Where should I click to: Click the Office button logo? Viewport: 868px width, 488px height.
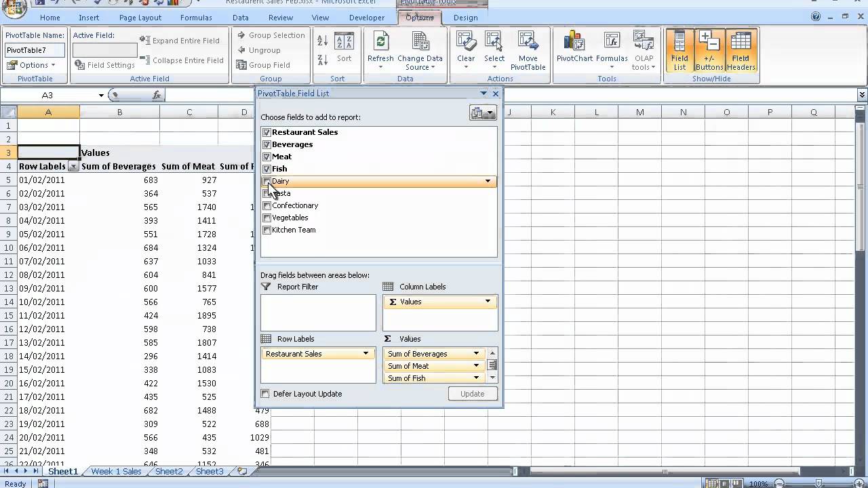click(x=14, y=9)
